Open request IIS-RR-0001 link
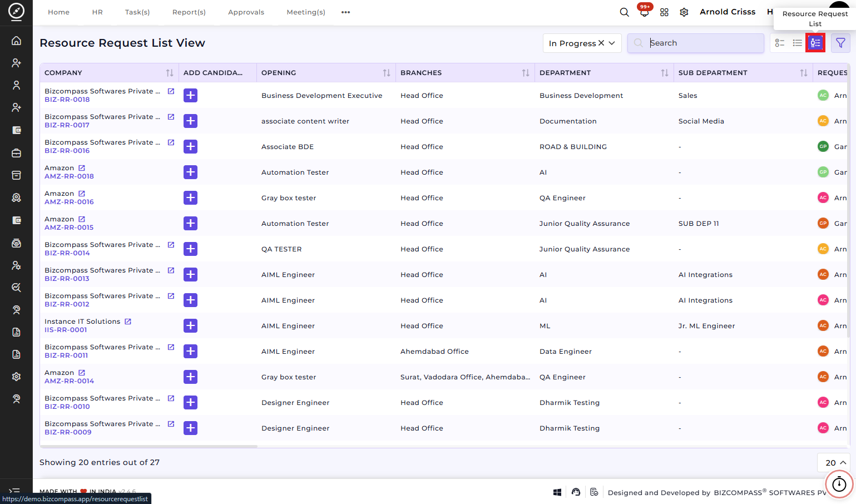Screen dimensions: 856x504 click(66, 330)
